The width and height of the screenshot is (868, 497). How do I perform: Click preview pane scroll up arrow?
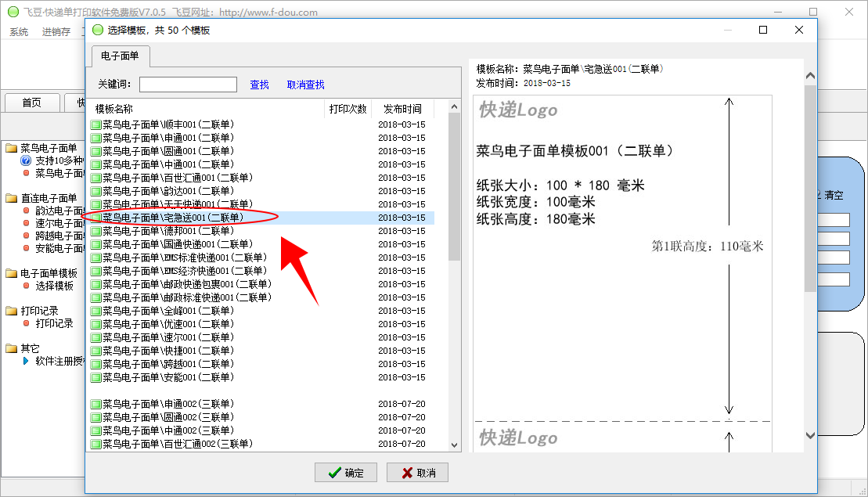810,76
